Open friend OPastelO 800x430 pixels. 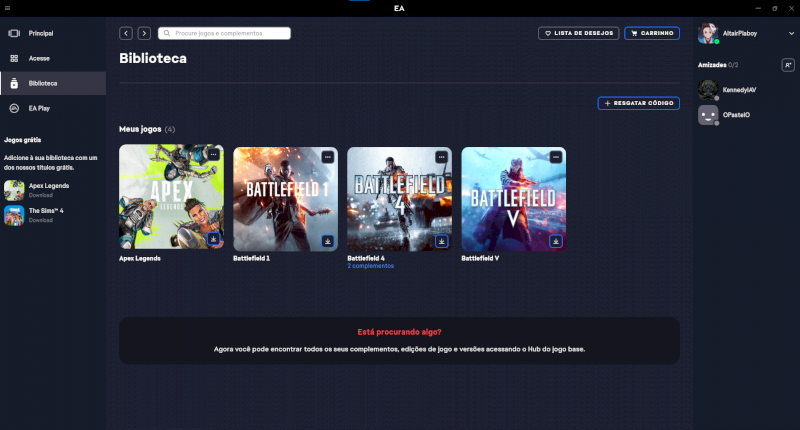coord(736,115)
